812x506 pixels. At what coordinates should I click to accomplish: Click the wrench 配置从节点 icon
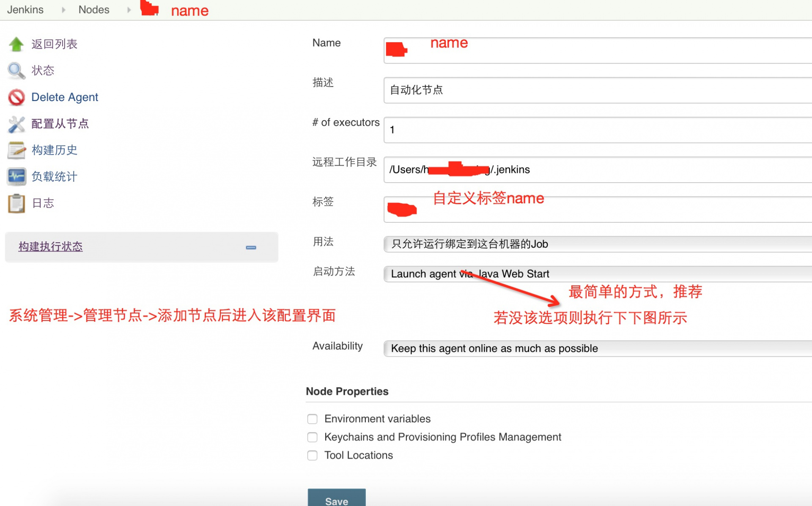pos(16,124)
